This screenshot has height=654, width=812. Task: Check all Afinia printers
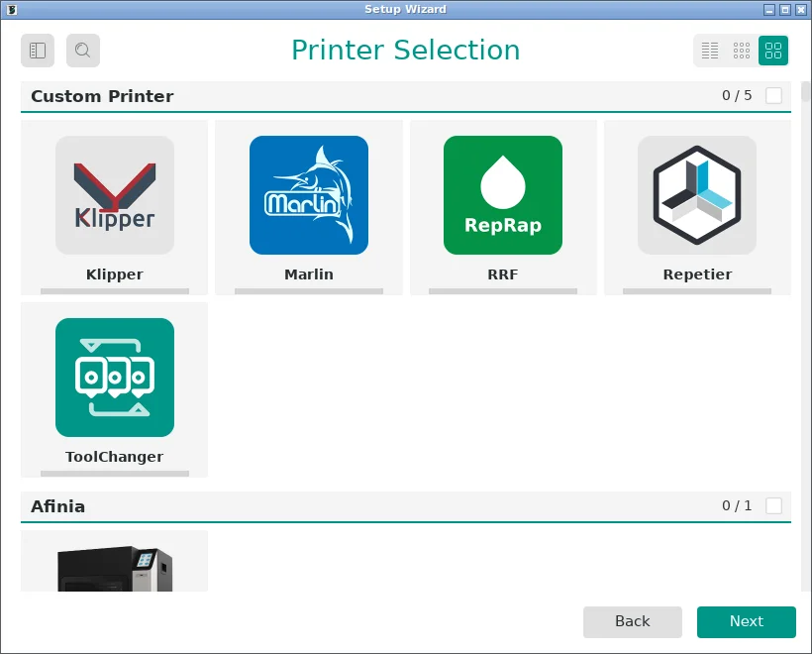(x=773, y=505)
